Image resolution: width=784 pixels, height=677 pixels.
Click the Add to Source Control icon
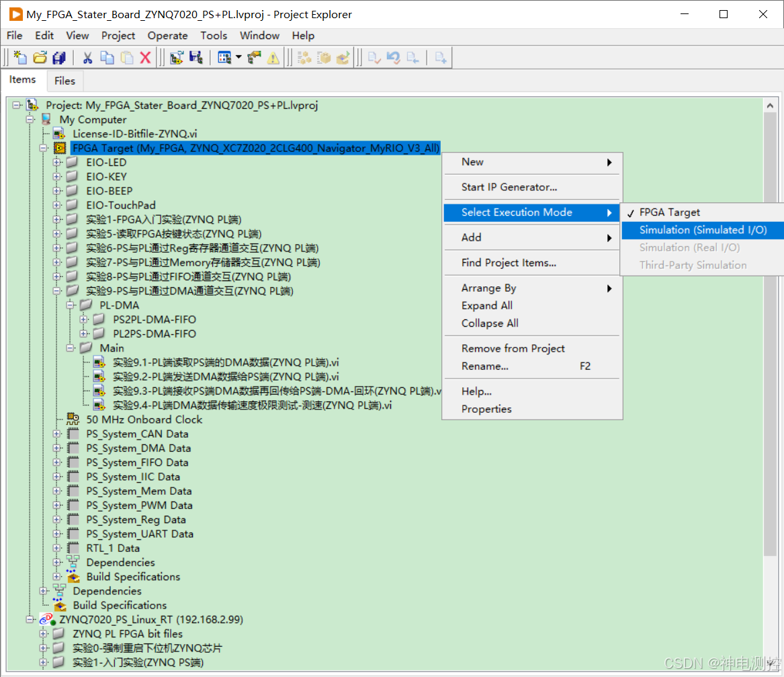click(x=441, y=58)
